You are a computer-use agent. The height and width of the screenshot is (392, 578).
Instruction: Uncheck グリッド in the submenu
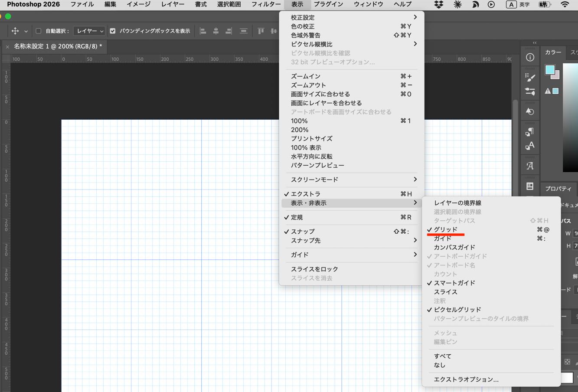pyautogui.click(x=491, y=229)
